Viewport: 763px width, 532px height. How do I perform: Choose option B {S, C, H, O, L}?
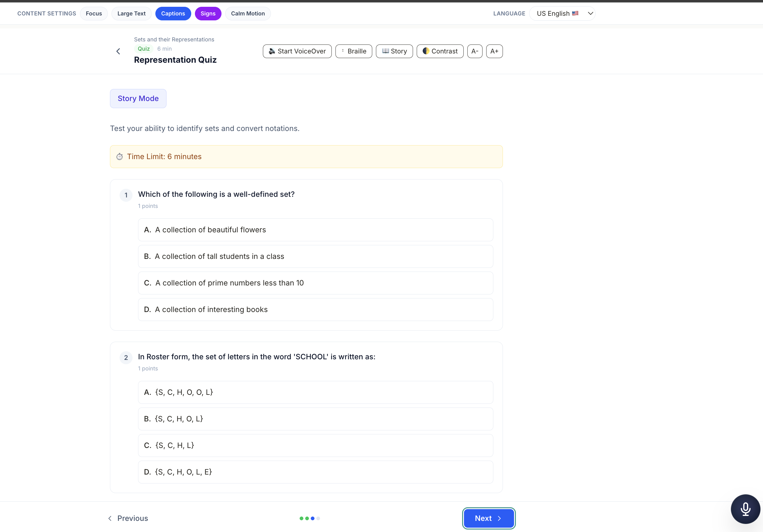[315, 419]
